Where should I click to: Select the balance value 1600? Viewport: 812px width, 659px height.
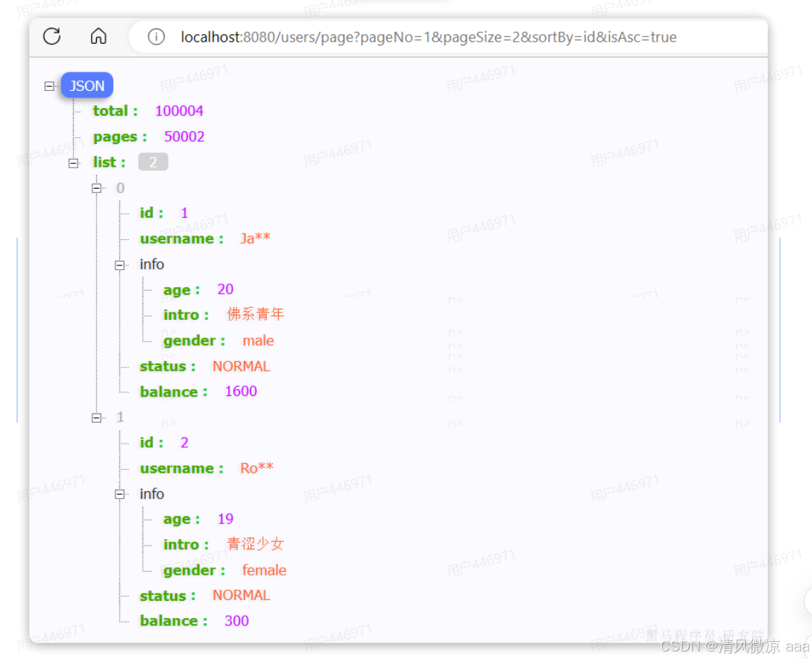(241, 391)
